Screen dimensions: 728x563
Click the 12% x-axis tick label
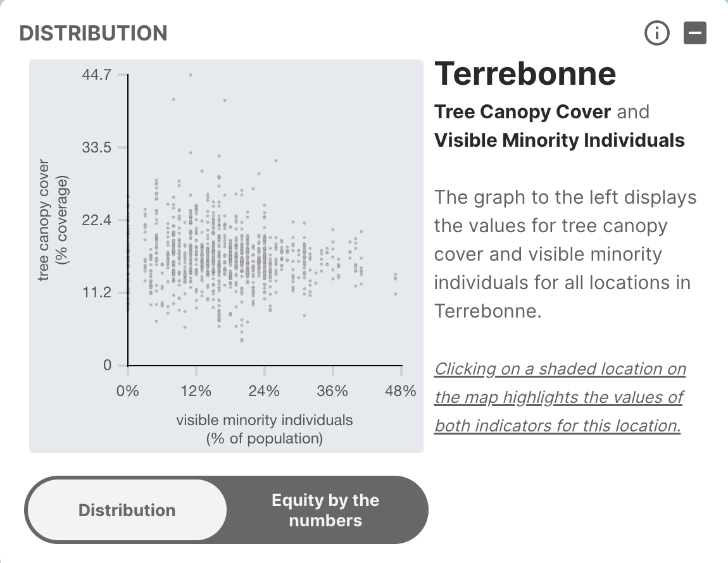(196, 391)
